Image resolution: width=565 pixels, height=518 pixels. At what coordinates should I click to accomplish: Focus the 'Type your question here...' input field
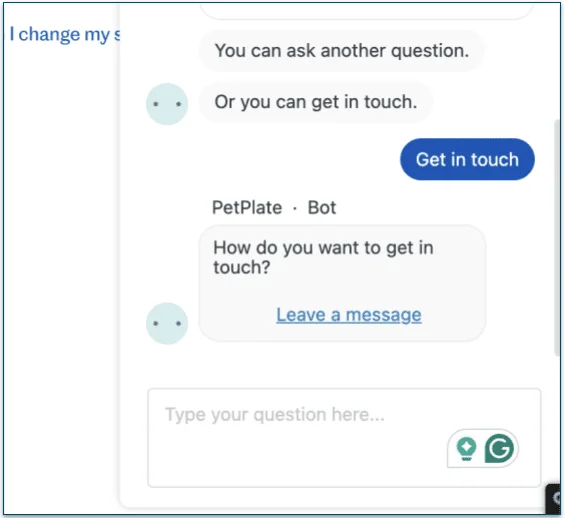344,438
